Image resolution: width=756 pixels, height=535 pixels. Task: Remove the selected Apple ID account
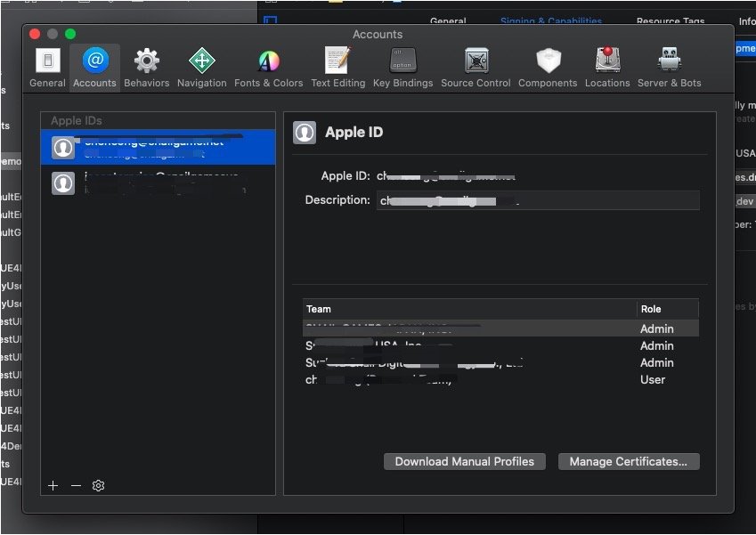pos(76,485)
